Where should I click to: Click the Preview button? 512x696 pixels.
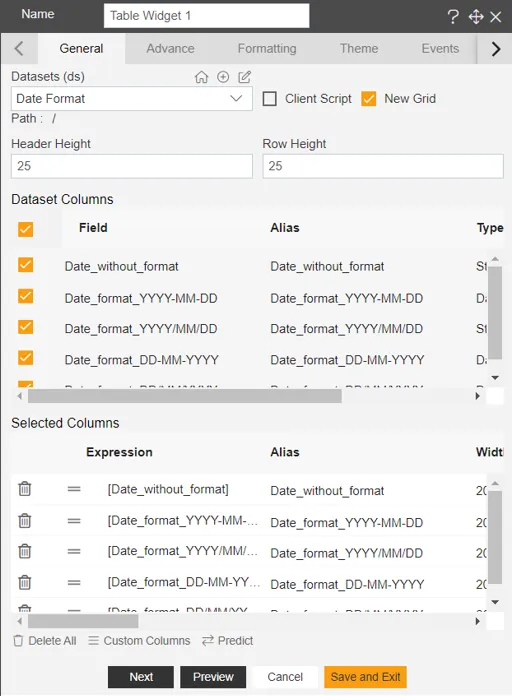(213, 676)
